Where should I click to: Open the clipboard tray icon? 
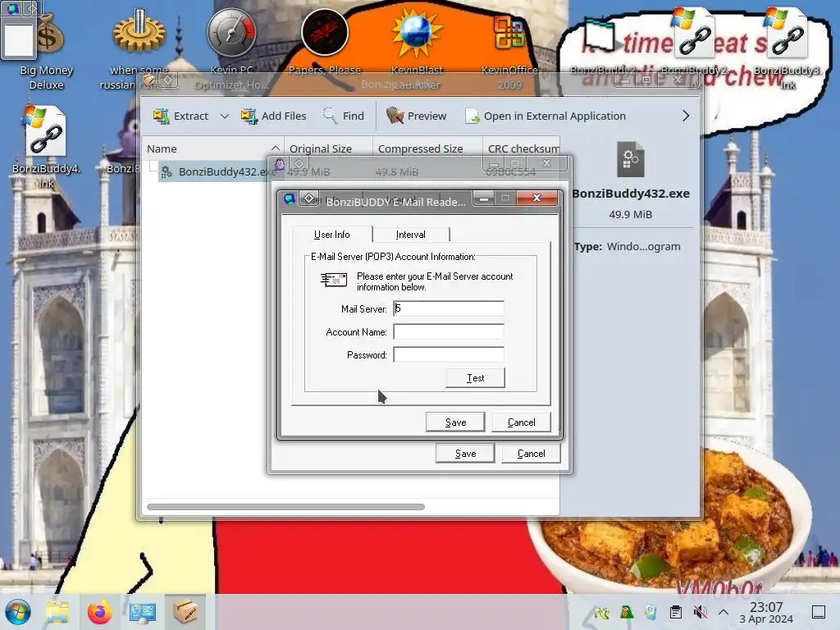pyautogui.click(x=676, y=612)
